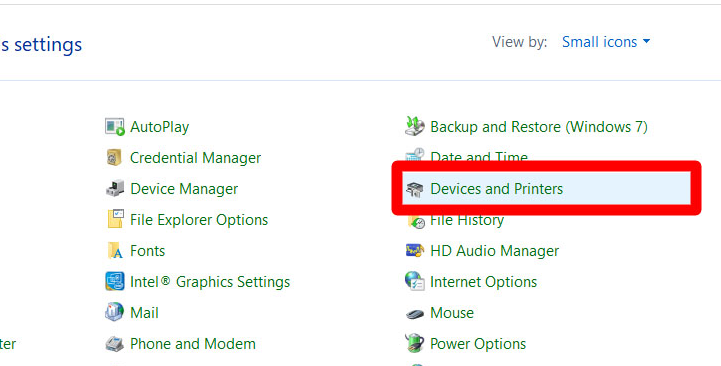Open the AutoPlay icon

114,126
